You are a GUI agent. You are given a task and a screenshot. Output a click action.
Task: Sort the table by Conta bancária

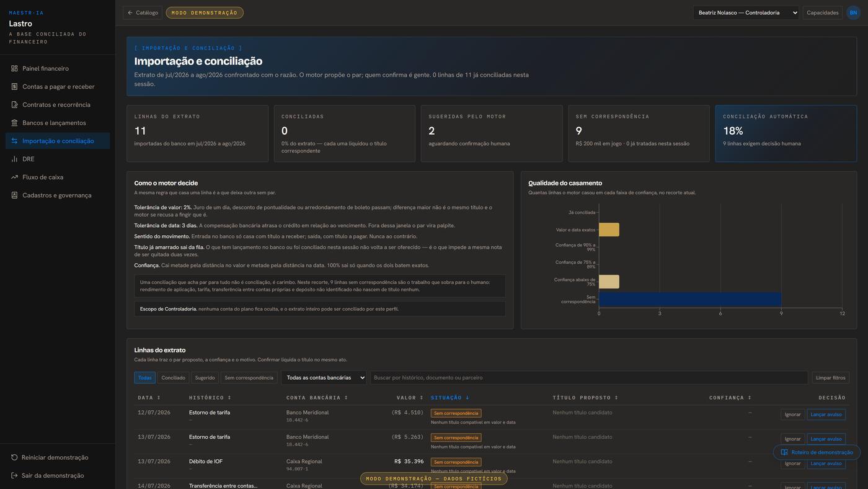click(x=317, y=398)
